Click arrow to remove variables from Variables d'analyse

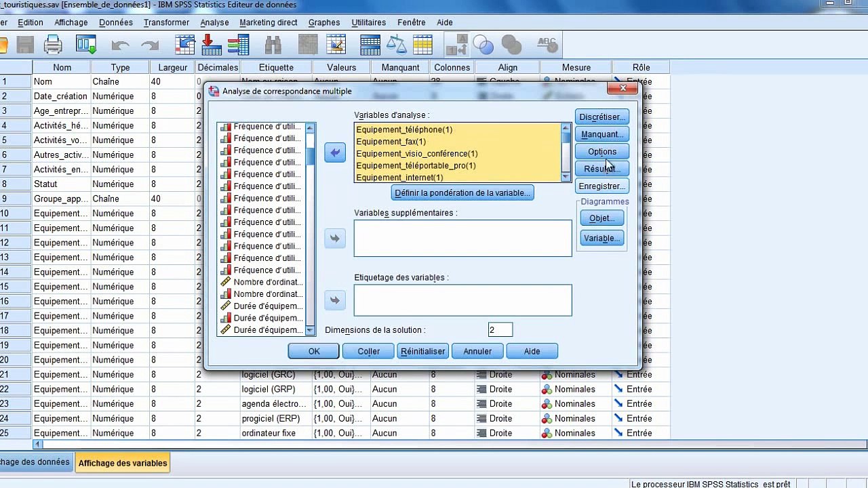click(335, 152)
